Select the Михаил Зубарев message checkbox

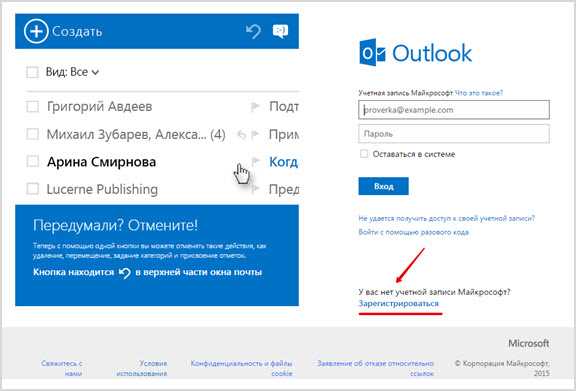(x=32, y=134)
